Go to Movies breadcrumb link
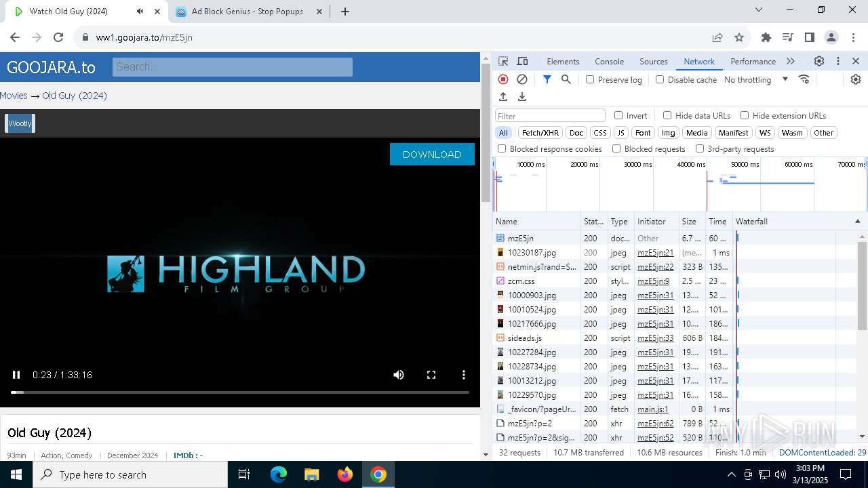868x488 pixels. click(14, 96)
